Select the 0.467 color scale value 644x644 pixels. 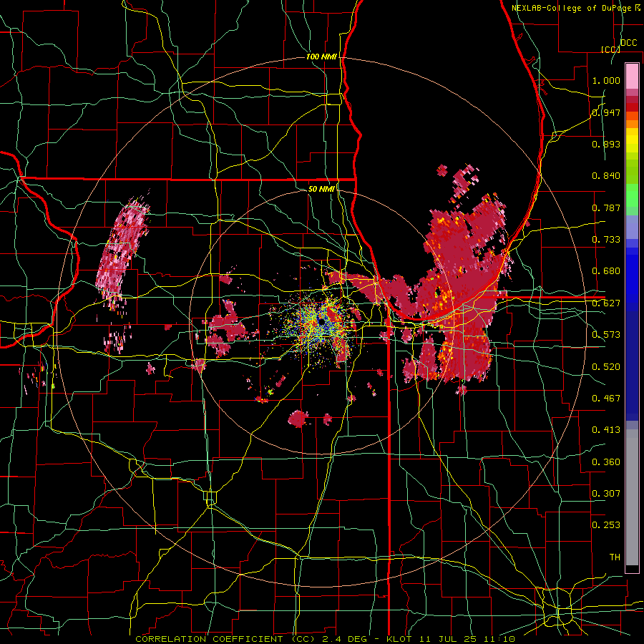tap(606, 399)
